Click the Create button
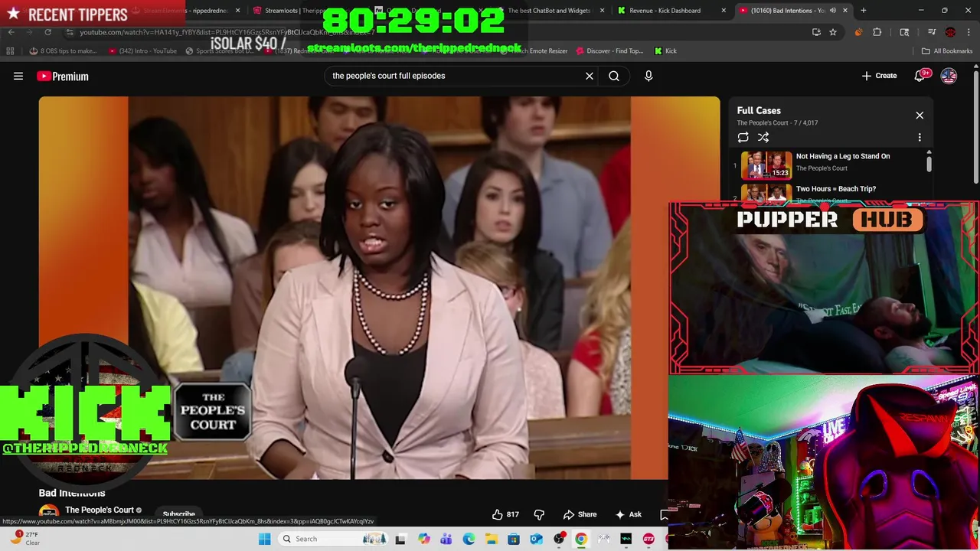Image resolution: width=980 pixels, height=551 pixels. coord(879,76)
